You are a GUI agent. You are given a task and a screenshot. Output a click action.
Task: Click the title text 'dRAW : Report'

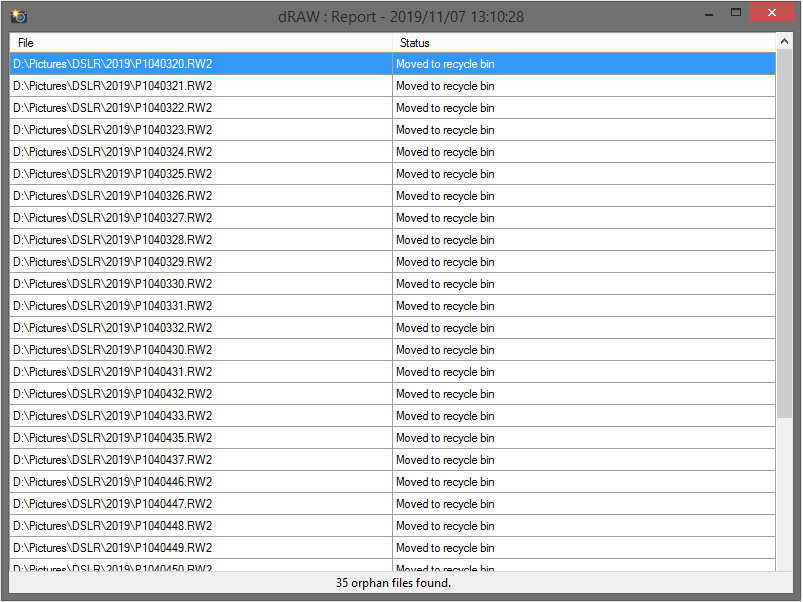(x=327, y=17)
